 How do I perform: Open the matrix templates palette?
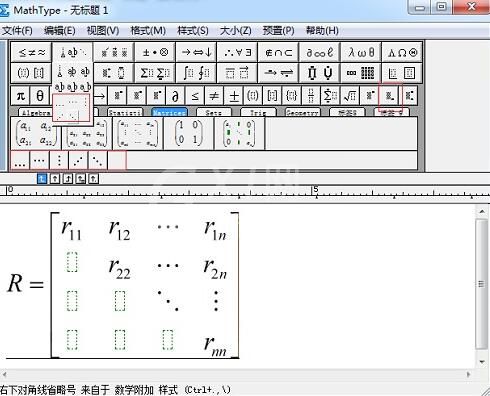coord(361,73)
